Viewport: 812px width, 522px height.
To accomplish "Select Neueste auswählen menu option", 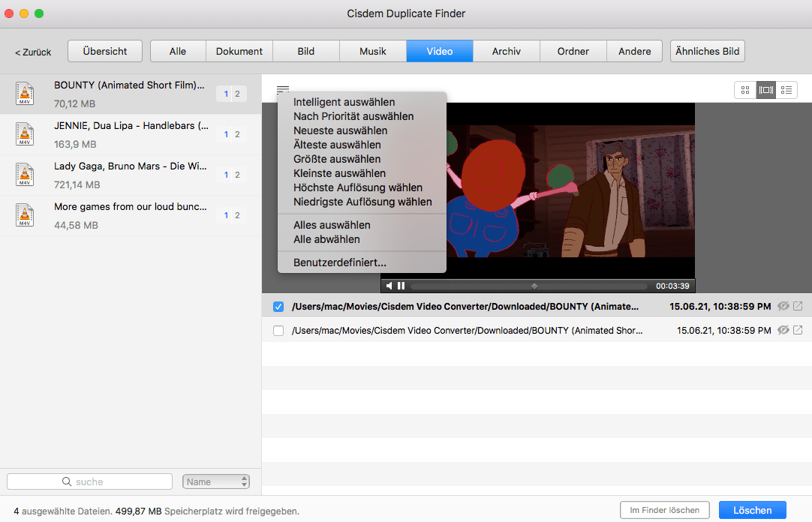I will tap(340, 130).
